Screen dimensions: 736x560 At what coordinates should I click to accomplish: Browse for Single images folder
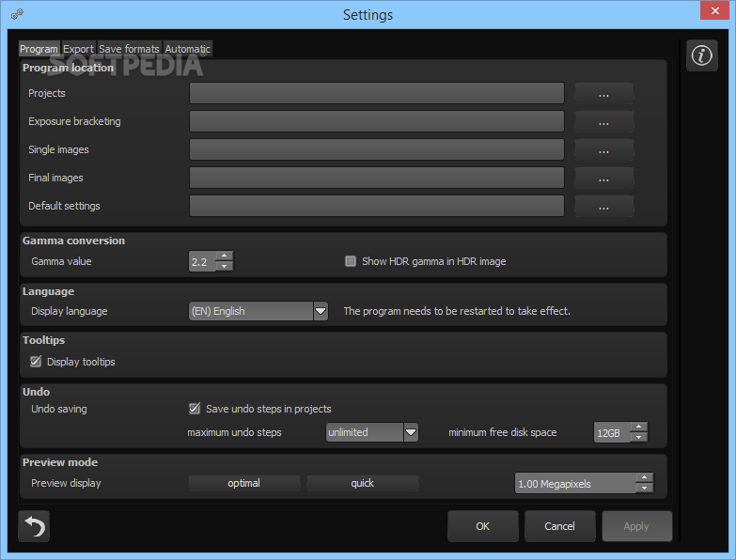604,149
